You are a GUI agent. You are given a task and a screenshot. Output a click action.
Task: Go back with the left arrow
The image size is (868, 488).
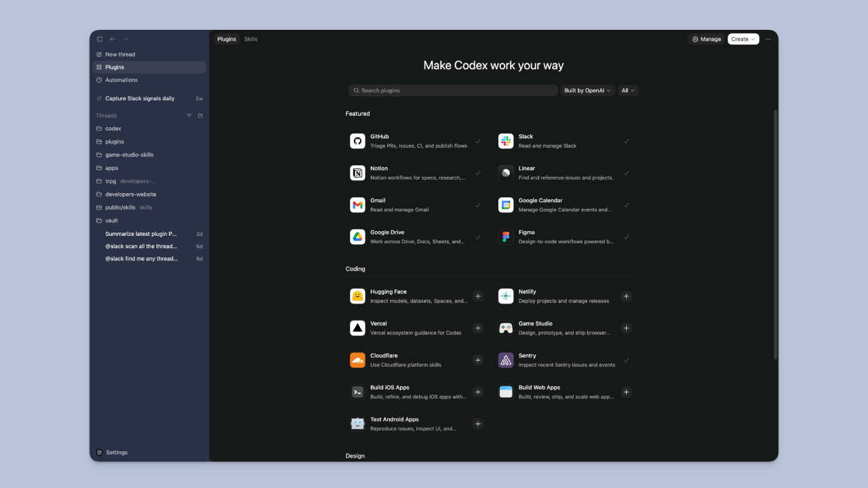(x=113, y=39)
